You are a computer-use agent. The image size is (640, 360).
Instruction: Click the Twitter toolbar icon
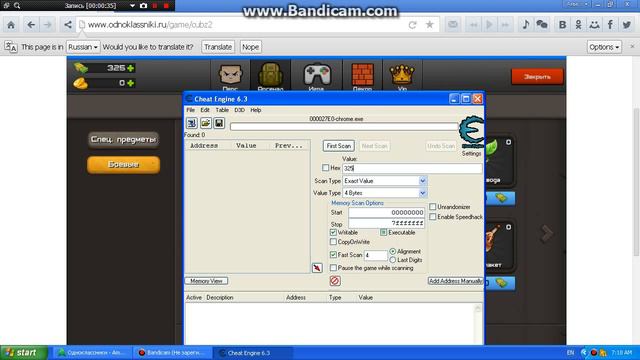pyautogui.click(x=627, y=25)
